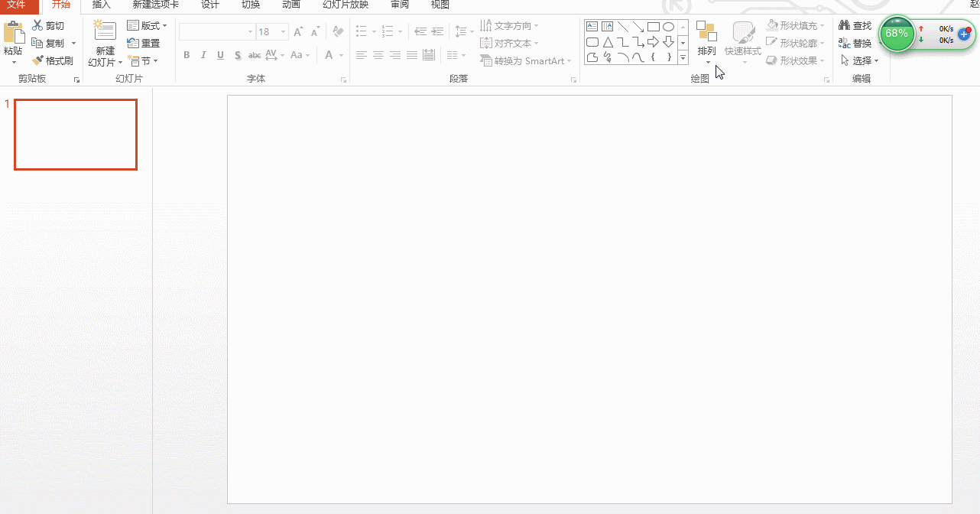The width and height of the screenshot is (980, 514).
Task: Click Shape Fill (形状填充) button
Action: click(795, 26)
